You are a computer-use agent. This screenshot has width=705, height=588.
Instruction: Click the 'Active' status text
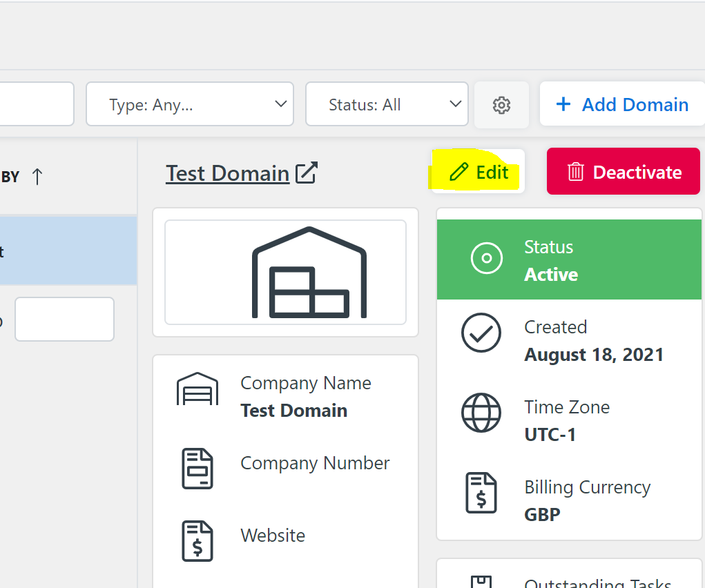[551, 275]
